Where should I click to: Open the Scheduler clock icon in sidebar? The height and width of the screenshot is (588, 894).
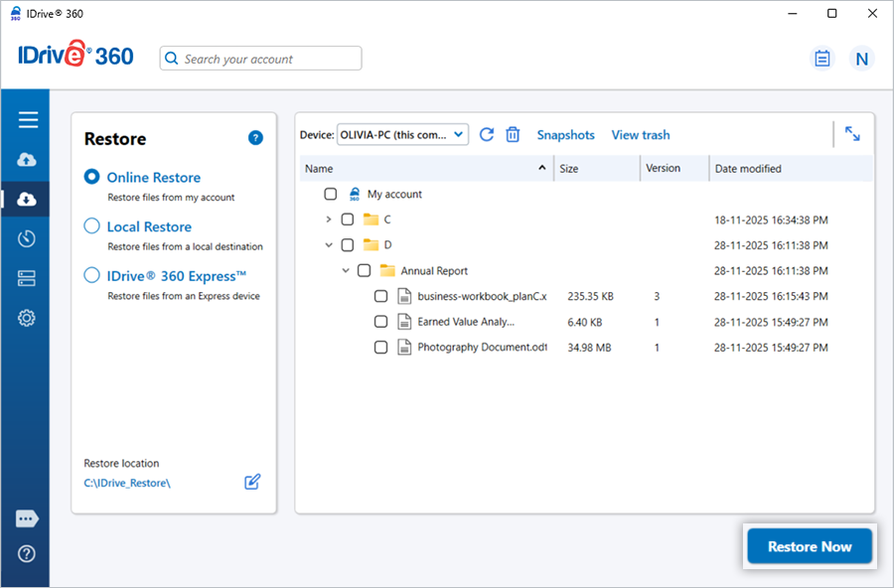point(28,238)
